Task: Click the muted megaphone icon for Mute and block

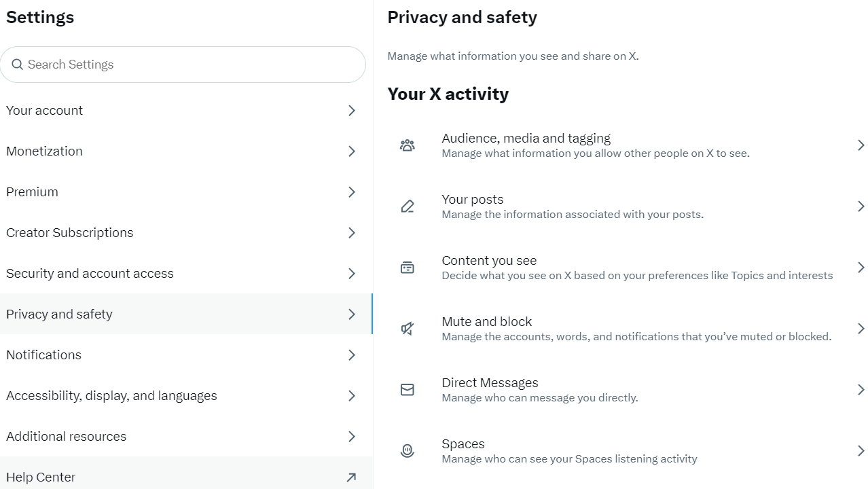Action: (x=408, y=328)
